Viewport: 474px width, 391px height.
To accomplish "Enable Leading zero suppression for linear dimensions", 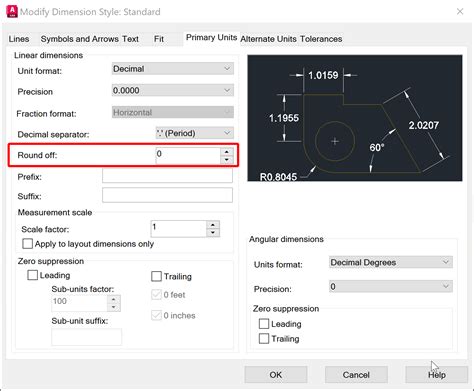I will 32,275.
